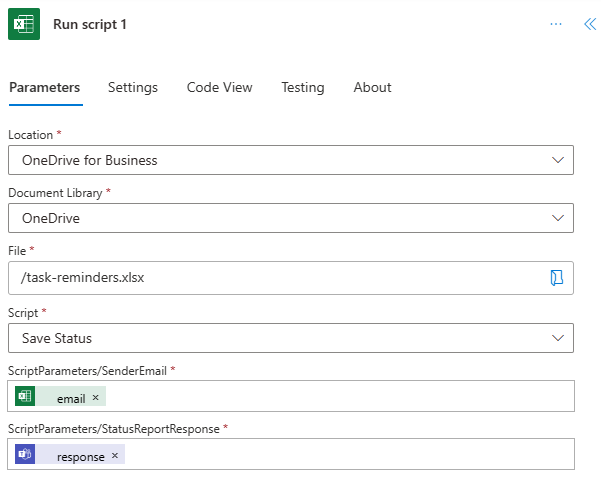Go to the Testing tab
The height and width of the screenshot is (480, 601).
click(x=302, y=87)
